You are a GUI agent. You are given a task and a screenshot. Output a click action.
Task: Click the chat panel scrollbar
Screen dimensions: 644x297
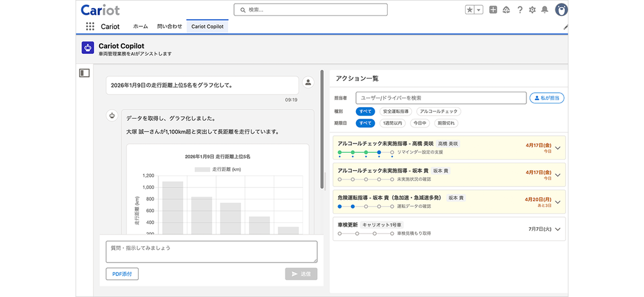point(322,129)
